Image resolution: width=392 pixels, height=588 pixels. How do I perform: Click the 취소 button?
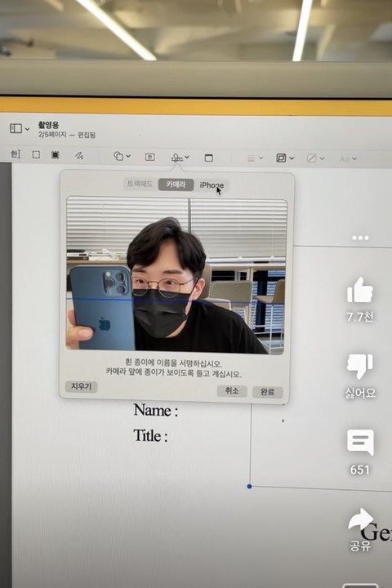point(232,390)
